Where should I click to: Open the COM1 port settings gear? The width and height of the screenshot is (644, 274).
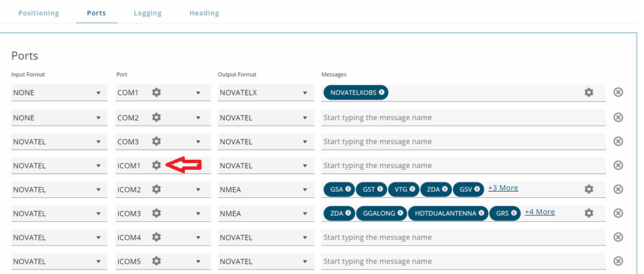tap(156, 93)
